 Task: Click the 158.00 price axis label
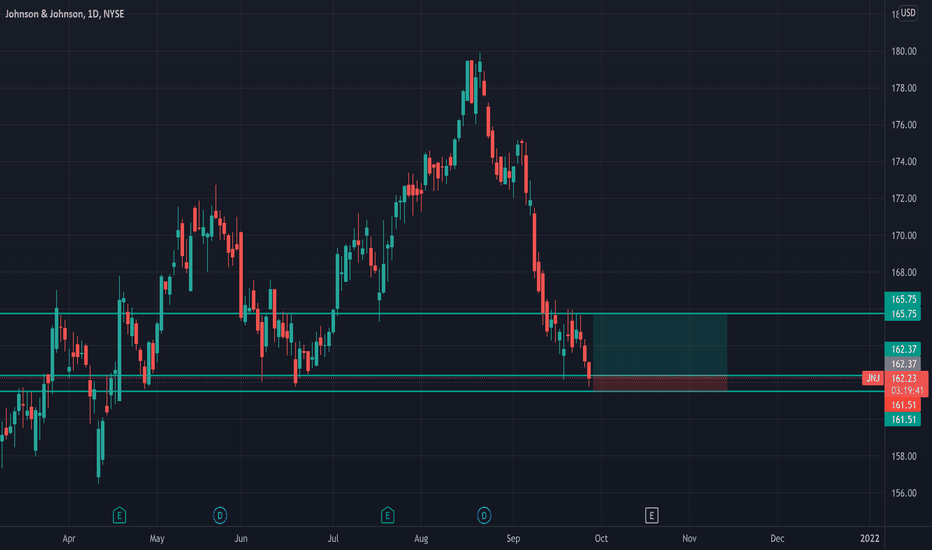(903, 456)
